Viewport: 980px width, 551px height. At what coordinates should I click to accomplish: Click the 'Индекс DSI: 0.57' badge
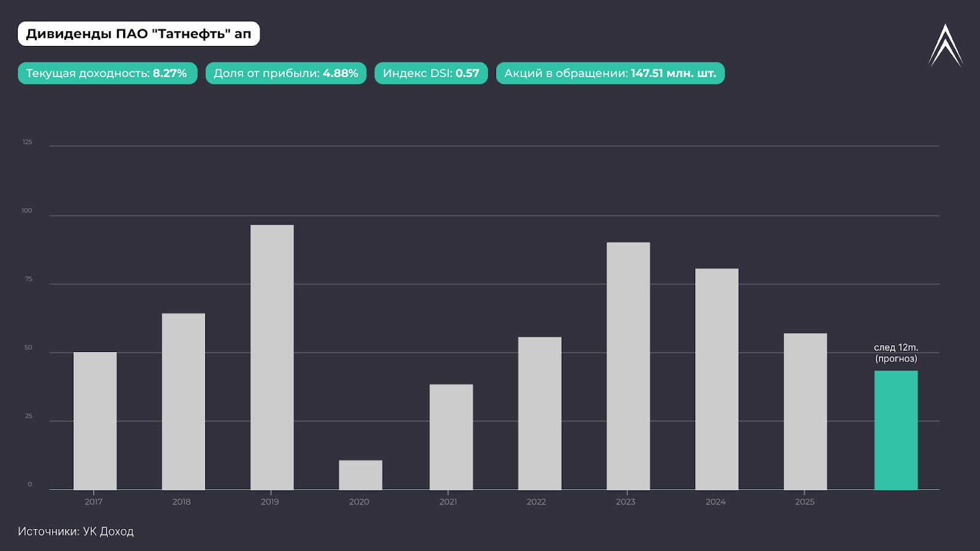(x=431, y=73)
